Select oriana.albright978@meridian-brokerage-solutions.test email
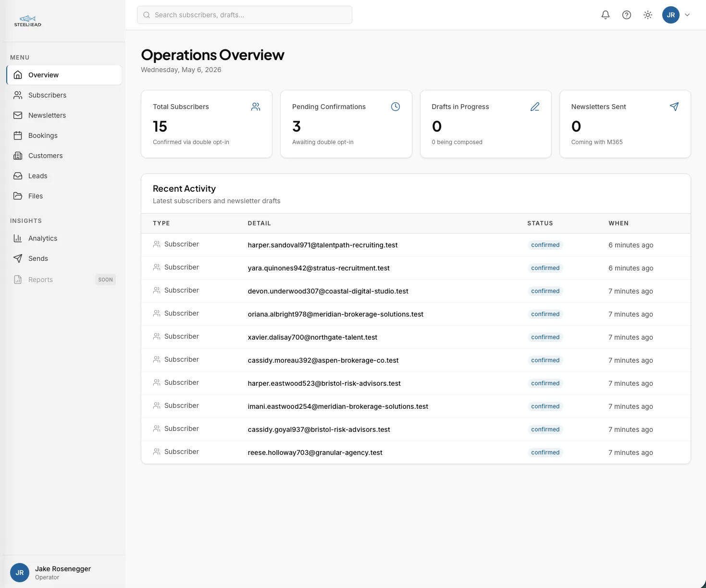The height and width of the screenshot is (588, 706). pyautogui.click(x=335, y=314)
